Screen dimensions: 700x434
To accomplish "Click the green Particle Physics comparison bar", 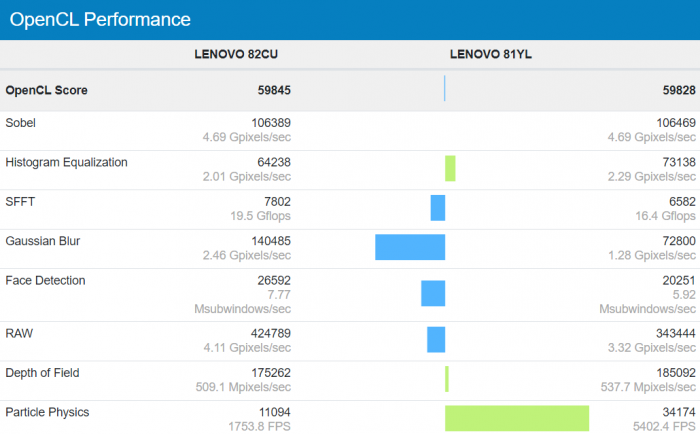I will 517,418.
